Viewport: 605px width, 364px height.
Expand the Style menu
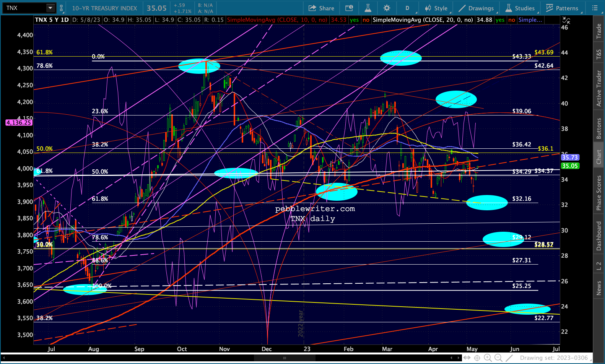[x=436, y=8]
